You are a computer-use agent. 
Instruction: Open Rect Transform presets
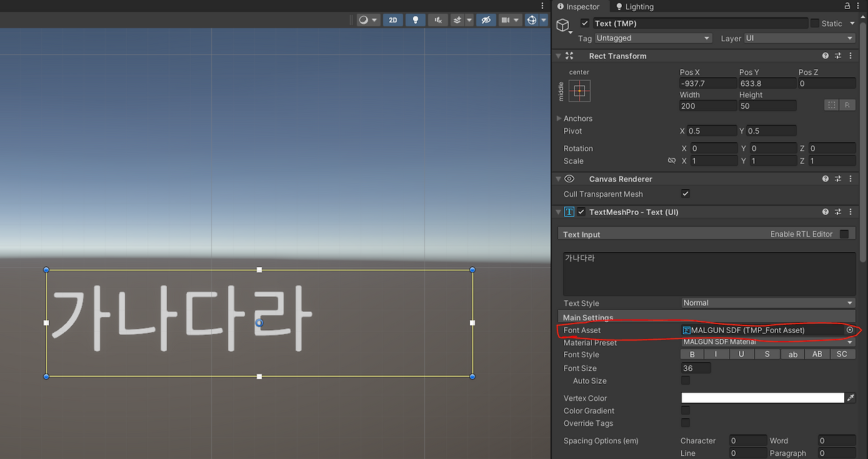[837, 56]
